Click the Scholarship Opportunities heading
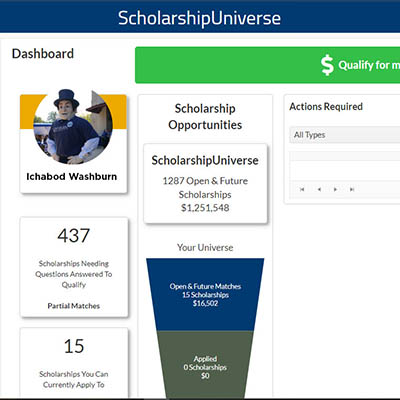This screenshot has height=400, width=400. coord(205,117)
